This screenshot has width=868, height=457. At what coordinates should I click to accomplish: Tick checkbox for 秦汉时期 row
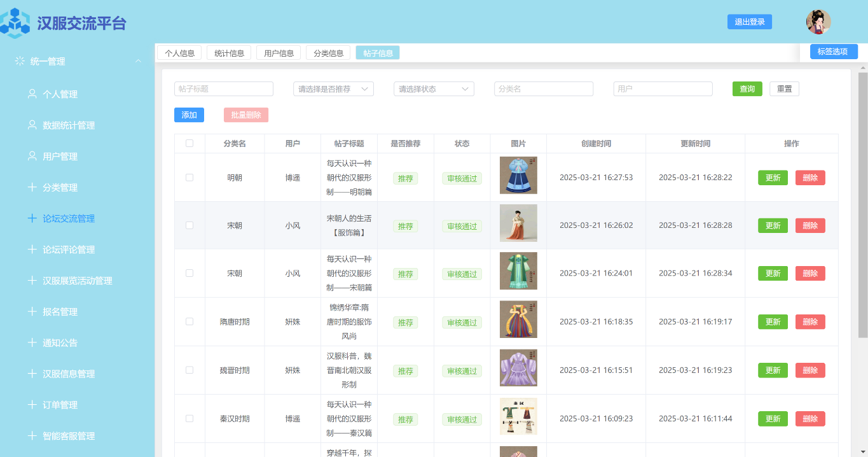(189, 419)
